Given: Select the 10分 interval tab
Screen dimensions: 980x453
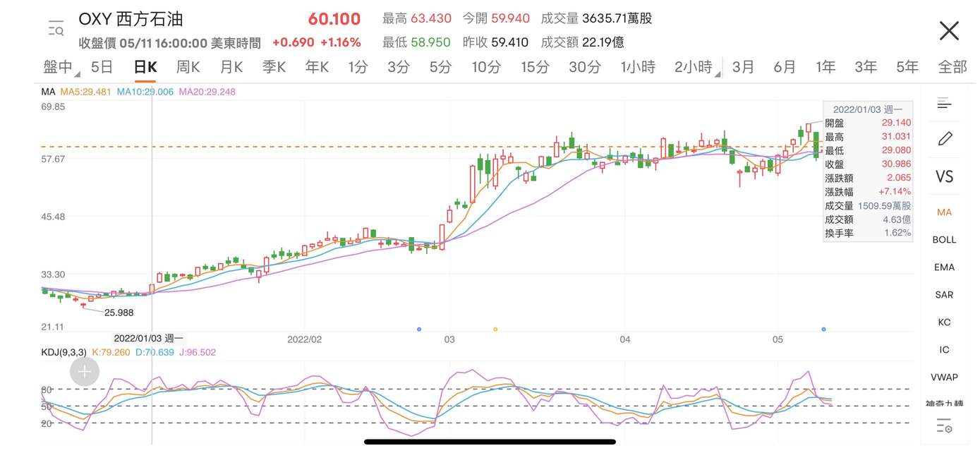Looking at the screenshot, I should (x=486, y=67).
